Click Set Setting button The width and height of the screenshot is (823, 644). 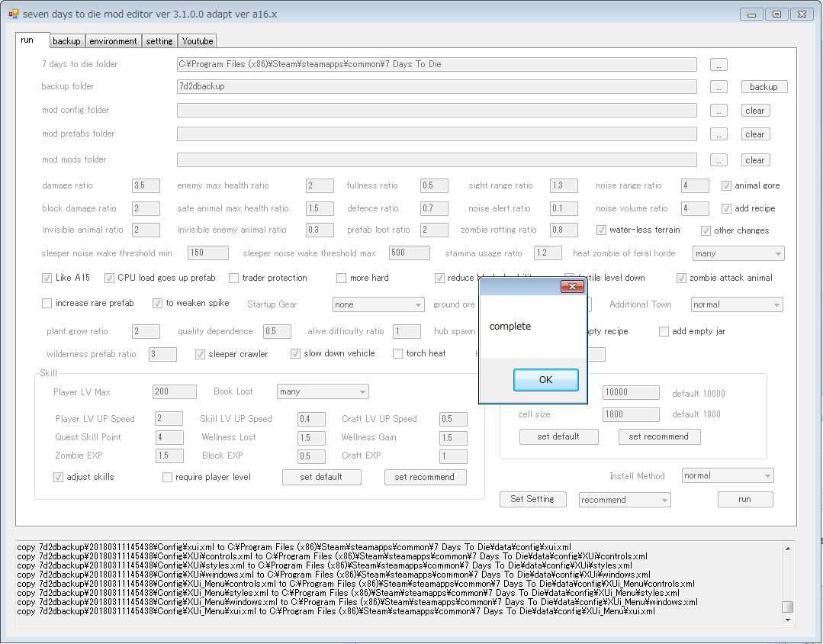point(532,499)
